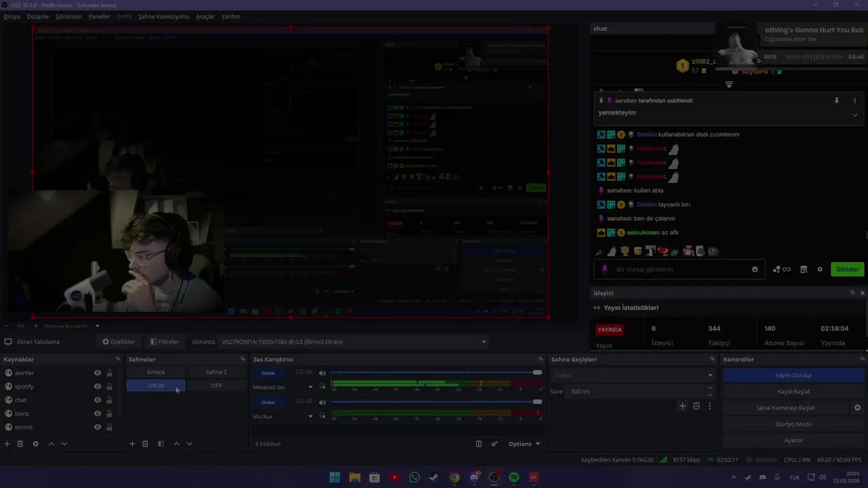Toggle monitoring headphone icon for Mic/Aux
Viewport: 868px width, 488px height.
[x=321, y=416]
